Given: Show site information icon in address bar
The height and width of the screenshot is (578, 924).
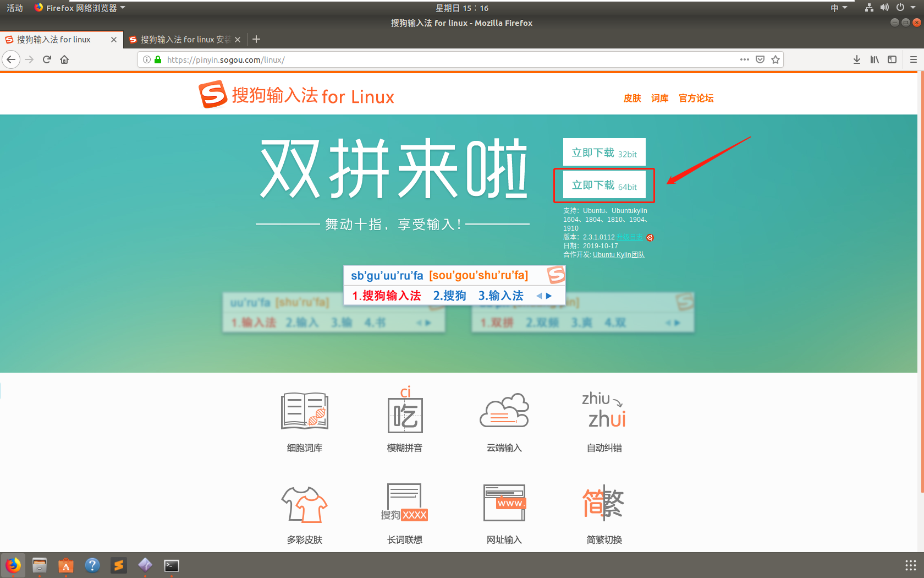Looking at the screenshot, I should pos(146,59).
